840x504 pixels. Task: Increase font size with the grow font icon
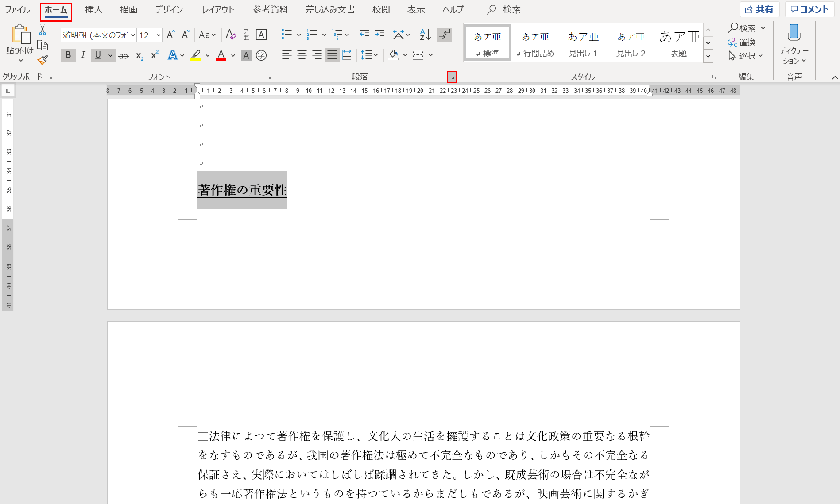(x=171, y=35)
